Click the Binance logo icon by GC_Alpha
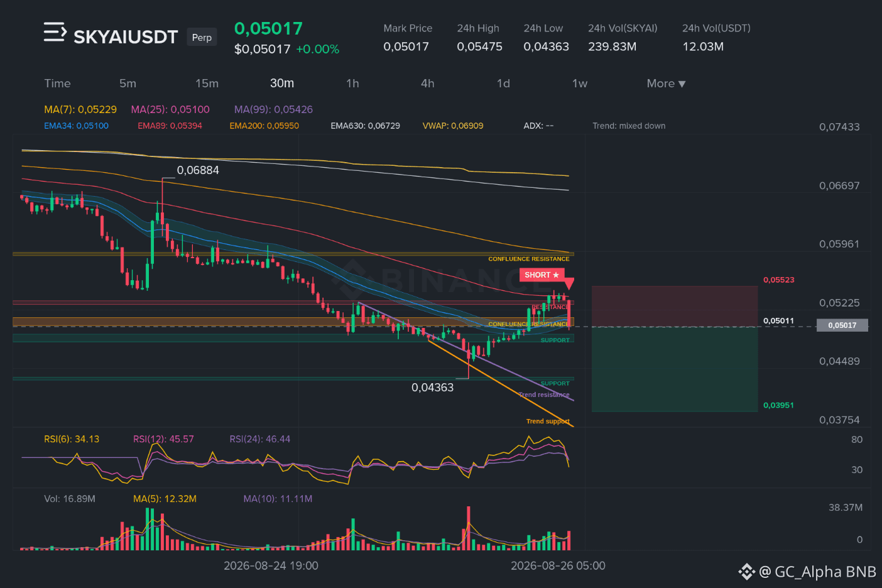Viewport: 882px width, 588px height. pos(746,572)
